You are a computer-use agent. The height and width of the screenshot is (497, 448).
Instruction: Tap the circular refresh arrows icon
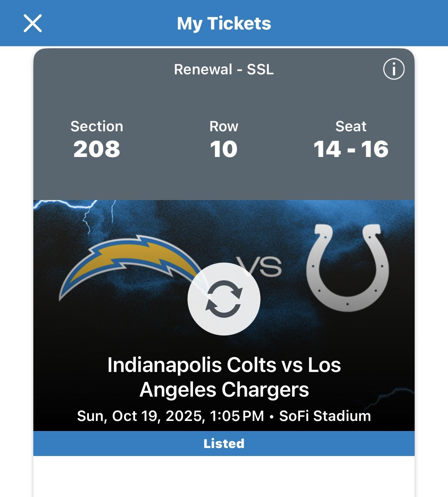click(224, 299)
